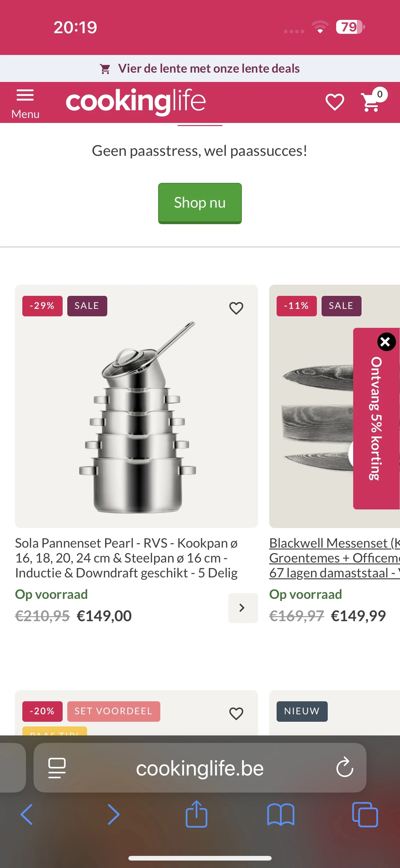Click the green Shop nu button
The height and width of the screenshot is (868, 400).
point(200,203)
